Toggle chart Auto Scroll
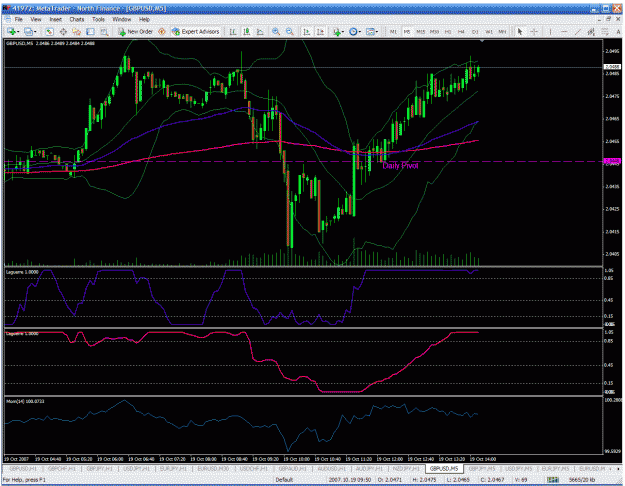The image size is (625, 486). tap(307, 31)
